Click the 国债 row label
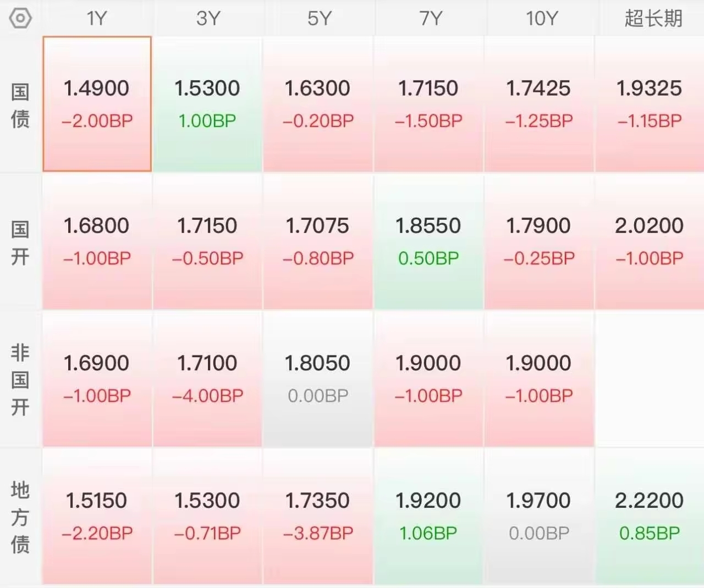The image size is (704, 588). click(20, 105)
